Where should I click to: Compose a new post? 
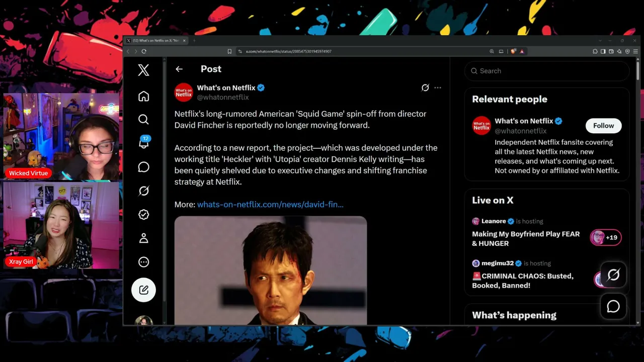(x=143, y=290)
